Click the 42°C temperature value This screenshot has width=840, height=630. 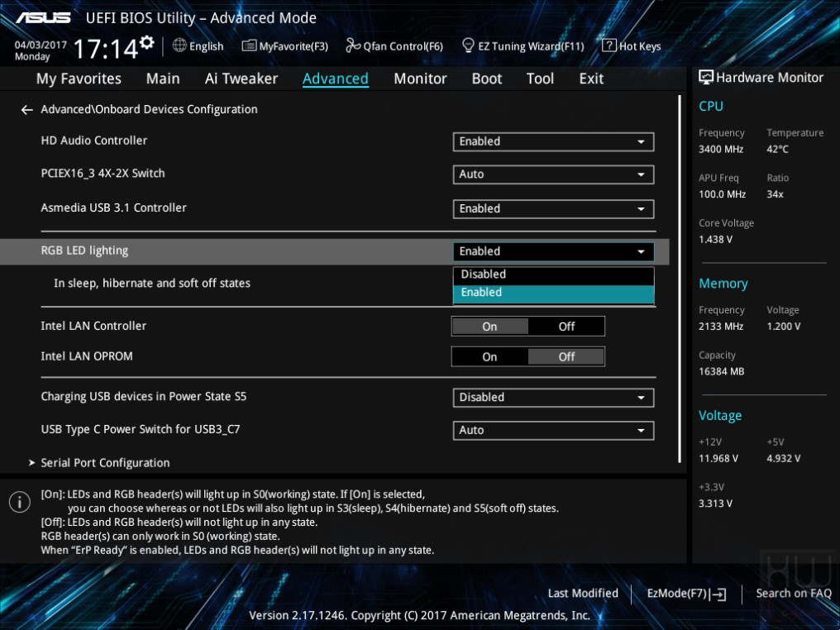(777, 150)
